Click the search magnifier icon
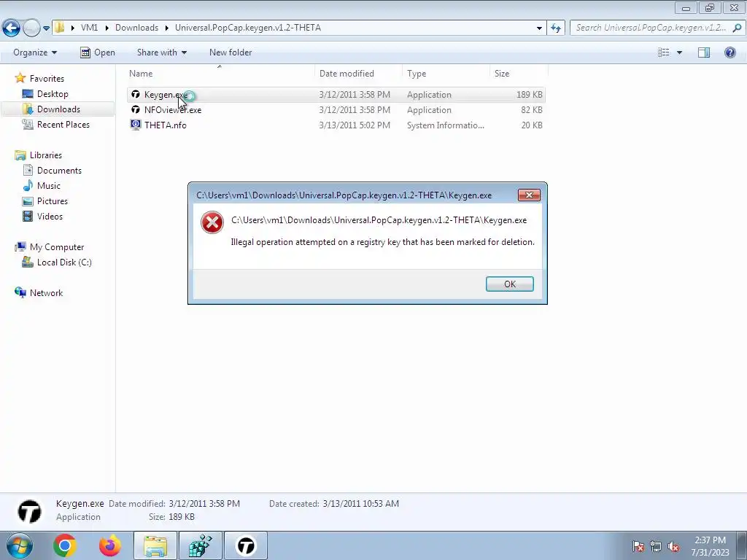 (737, 28)
